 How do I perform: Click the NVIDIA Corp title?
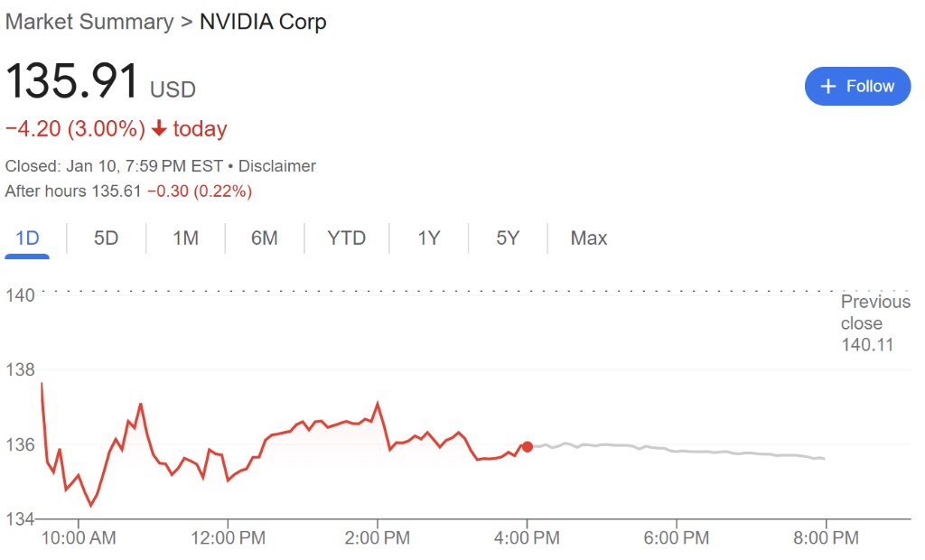click(263, 23)
